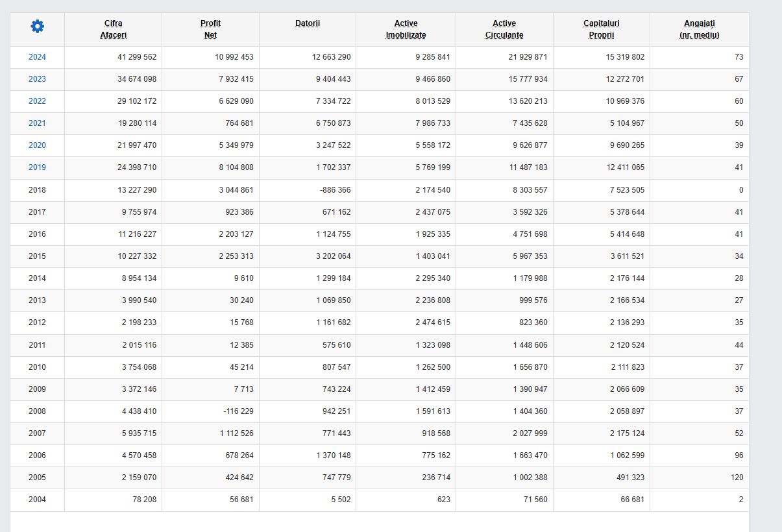The height and width of the screenshot is (532, 782).
Task: Select the 2022 year link
Action: pos(37,101)
